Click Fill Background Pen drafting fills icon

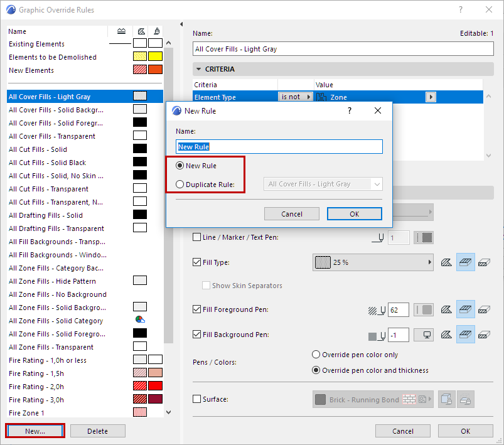tap(484, 335)
